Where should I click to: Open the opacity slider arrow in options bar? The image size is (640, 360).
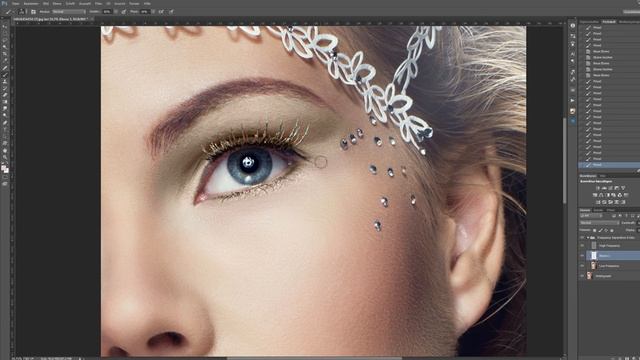(116, 11)
